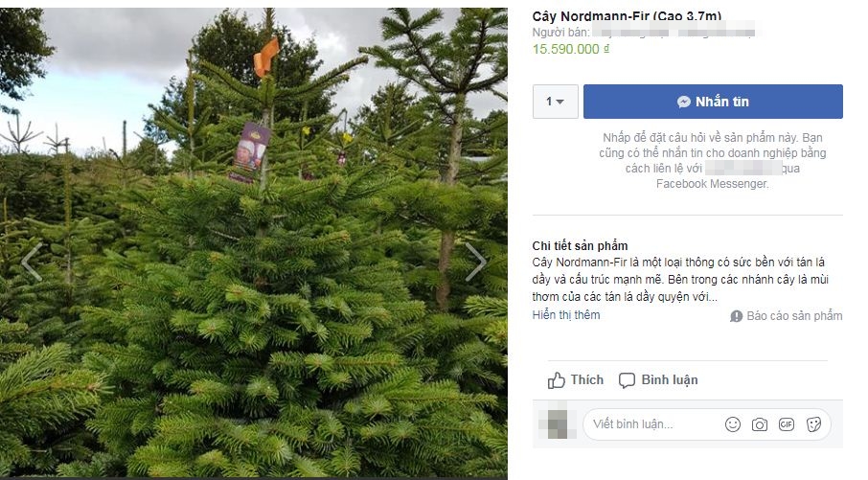This screenshot has width=868, height=480.
Task: Expand description with Hiển thị thêm
Action: pyautogui.click(x=566, y=315)
